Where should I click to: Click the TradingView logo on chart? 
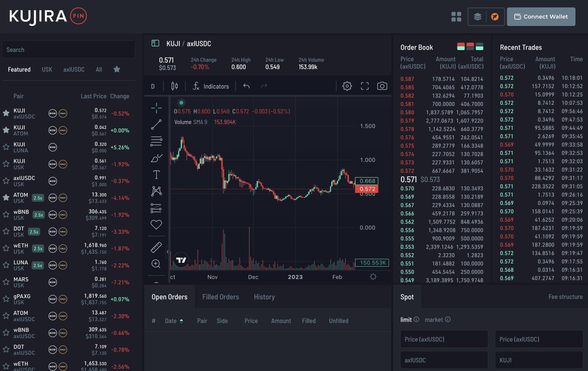coord(181,260)
